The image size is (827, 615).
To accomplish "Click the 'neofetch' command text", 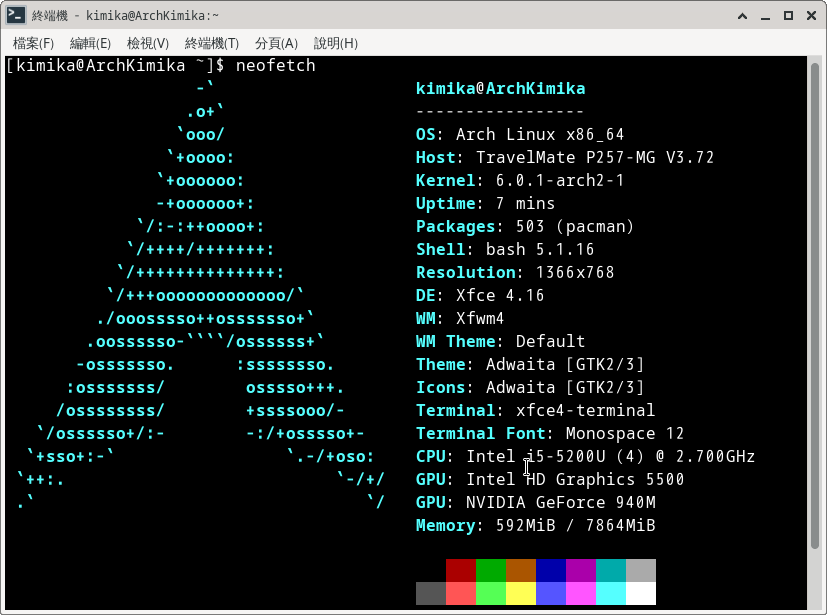I will coord(275,65).
